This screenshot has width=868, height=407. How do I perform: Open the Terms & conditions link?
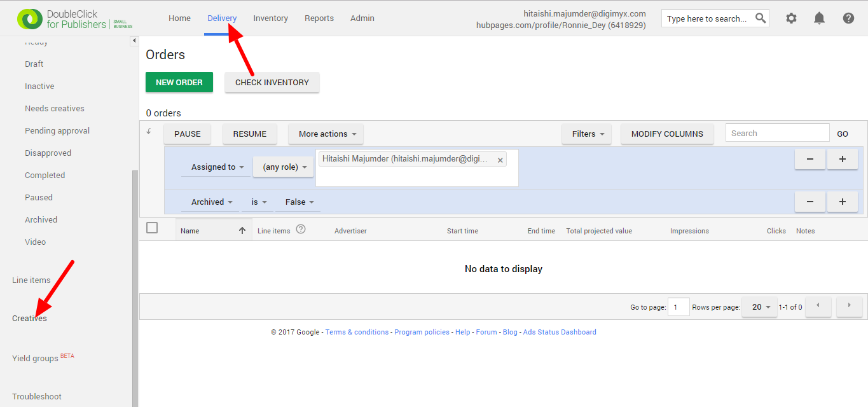coord(357,331)
